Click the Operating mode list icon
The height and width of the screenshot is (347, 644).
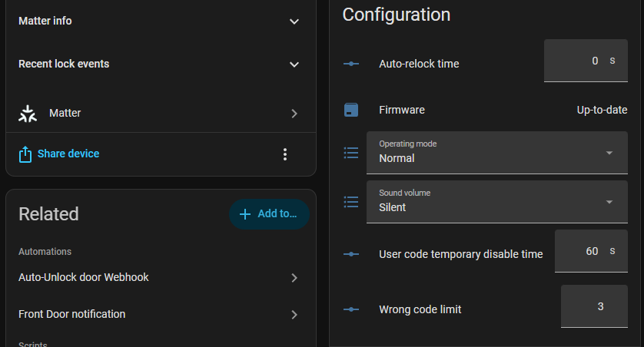(x=351, y=153)
